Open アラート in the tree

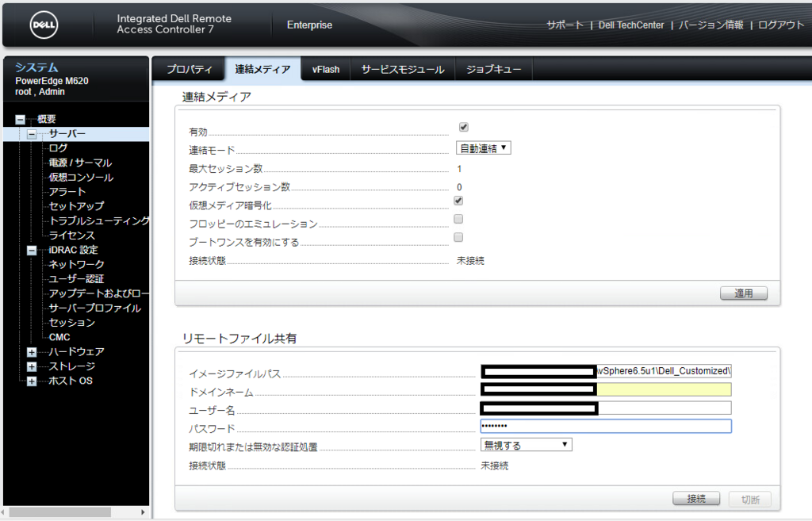[x=67, y=192]
